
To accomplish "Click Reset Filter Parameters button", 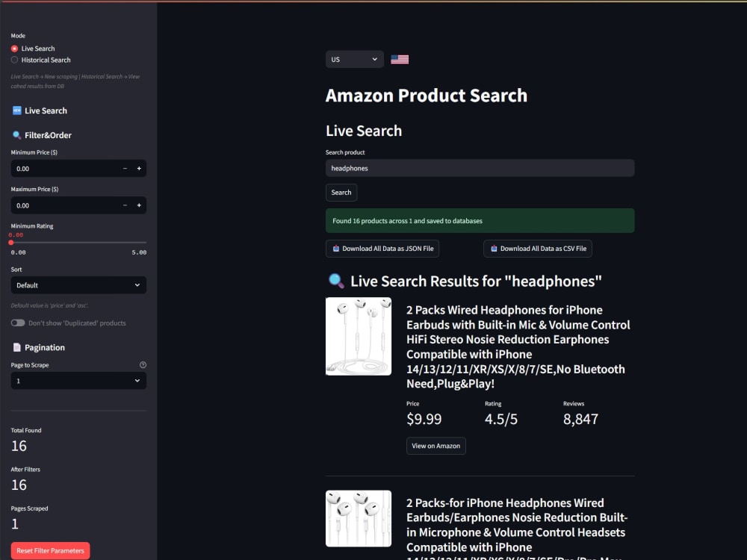I will coord(51,550).
